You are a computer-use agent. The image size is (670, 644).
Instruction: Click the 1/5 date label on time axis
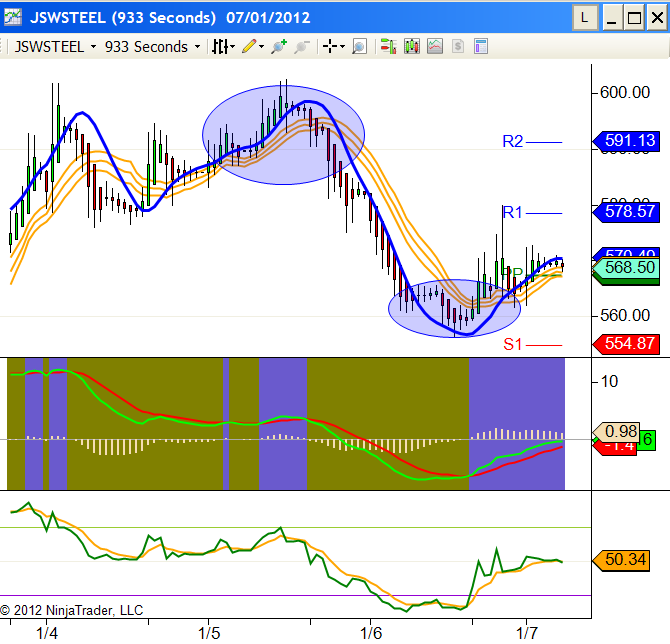(209, 633)
